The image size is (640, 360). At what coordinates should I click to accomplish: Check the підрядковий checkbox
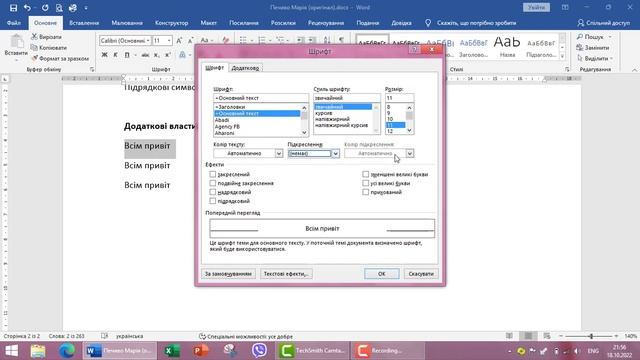click(213, 201)
